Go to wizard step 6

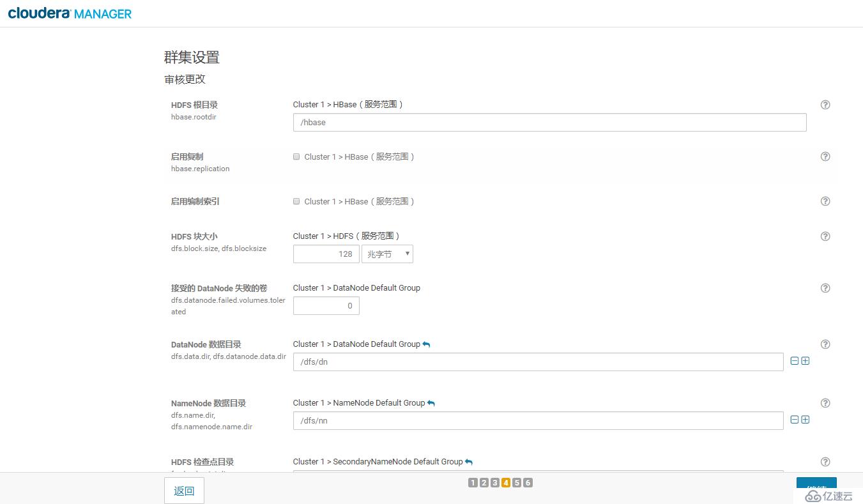[528, 483]
